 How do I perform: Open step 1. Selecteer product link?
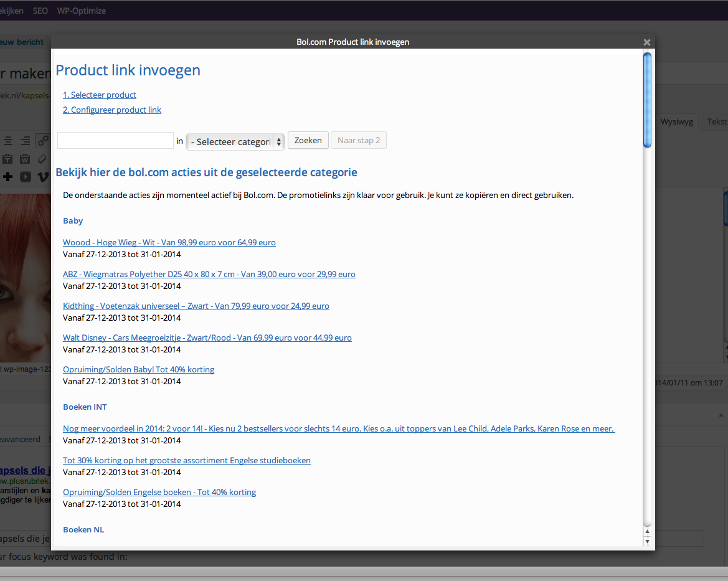(x=100, y=95)
